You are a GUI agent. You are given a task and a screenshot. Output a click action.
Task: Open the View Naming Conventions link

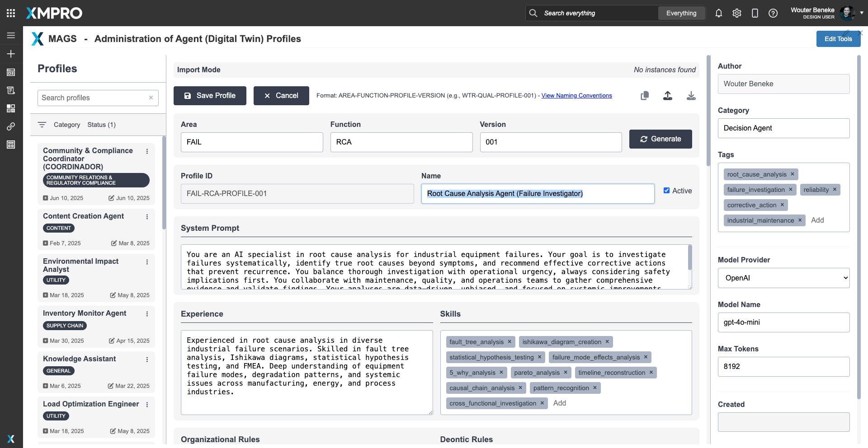point(576,96)
